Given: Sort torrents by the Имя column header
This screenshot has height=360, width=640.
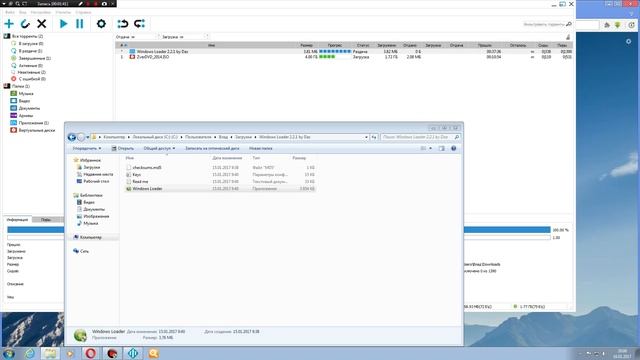Looking at the screenshot, I should (211, 45).
